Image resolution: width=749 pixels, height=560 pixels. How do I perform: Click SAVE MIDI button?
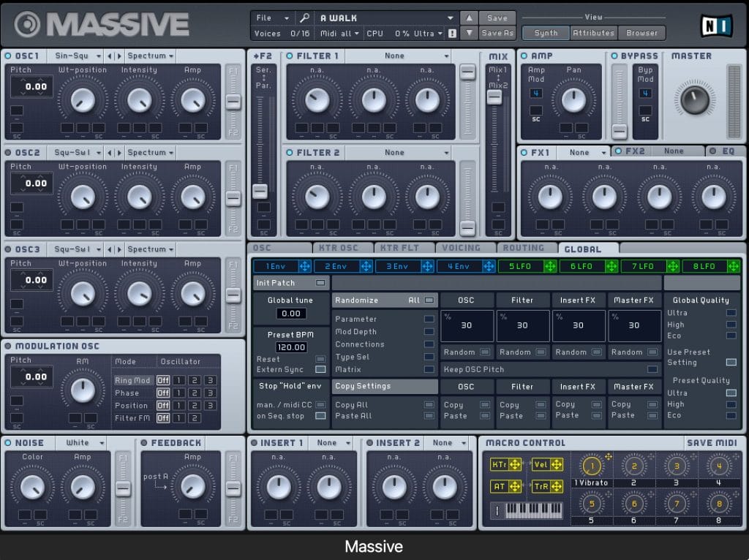pyautogui.click(x=712, y=443)
